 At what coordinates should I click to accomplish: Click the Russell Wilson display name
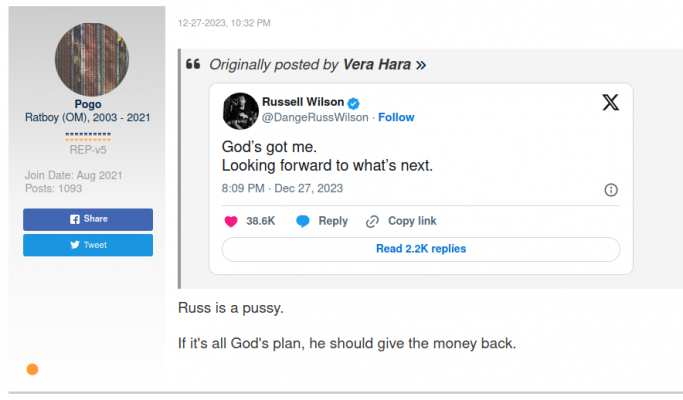click(x=303, y=102)
